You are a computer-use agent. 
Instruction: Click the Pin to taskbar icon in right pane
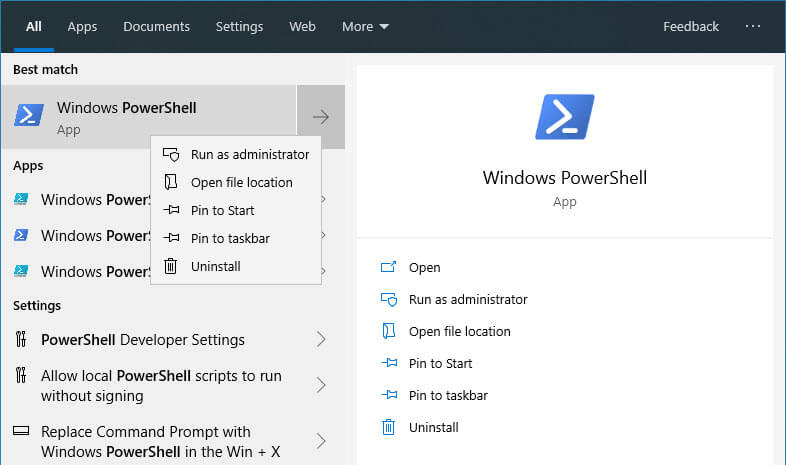coord(388,395)
